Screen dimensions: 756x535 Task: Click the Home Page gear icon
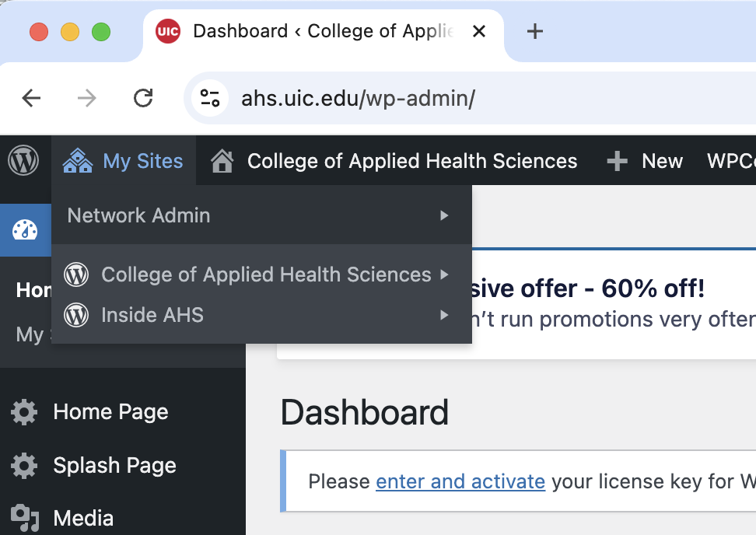(23, 411)
